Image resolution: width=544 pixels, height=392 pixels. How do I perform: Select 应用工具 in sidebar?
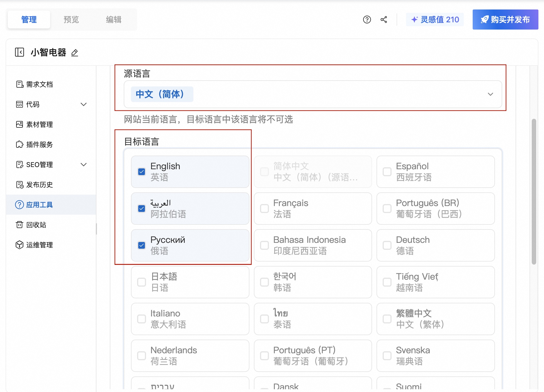pyautogui.click(x=51, y=205)
